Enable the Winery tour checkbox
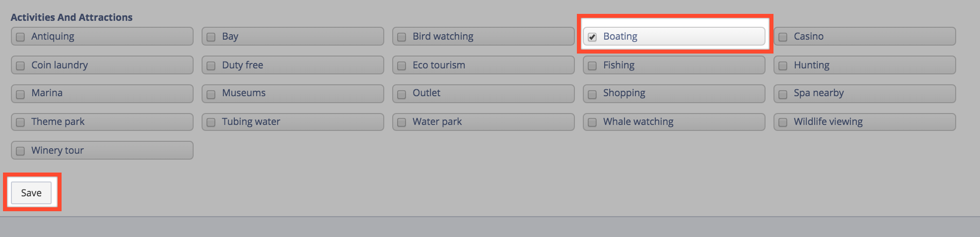This screenshot has height=237, width=980. (x=20, y=151)
